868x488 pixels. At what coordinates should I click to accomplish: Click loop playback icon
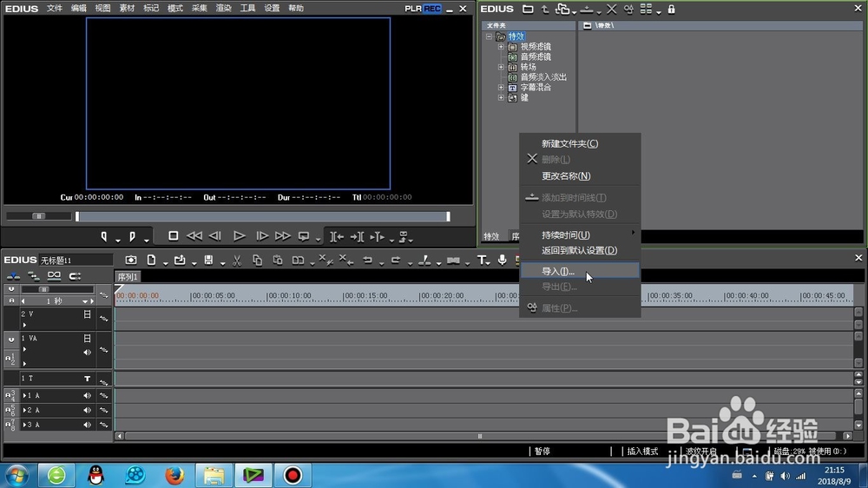click(x=303, y=236)
